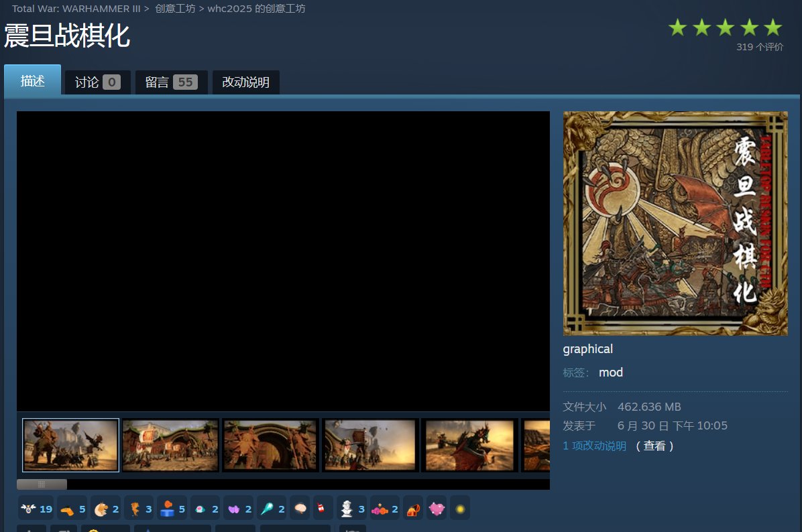802x532 pixels.
Task: Select the fourth thumbnail with war tower
Action: (x=369, y=445)
